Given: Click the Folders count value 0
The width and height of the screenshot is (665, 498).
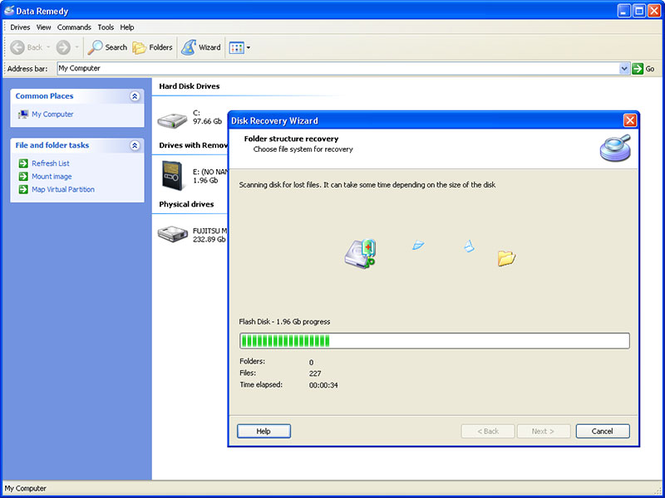Looking at the screenshot, I should click(x=311, y=362).
